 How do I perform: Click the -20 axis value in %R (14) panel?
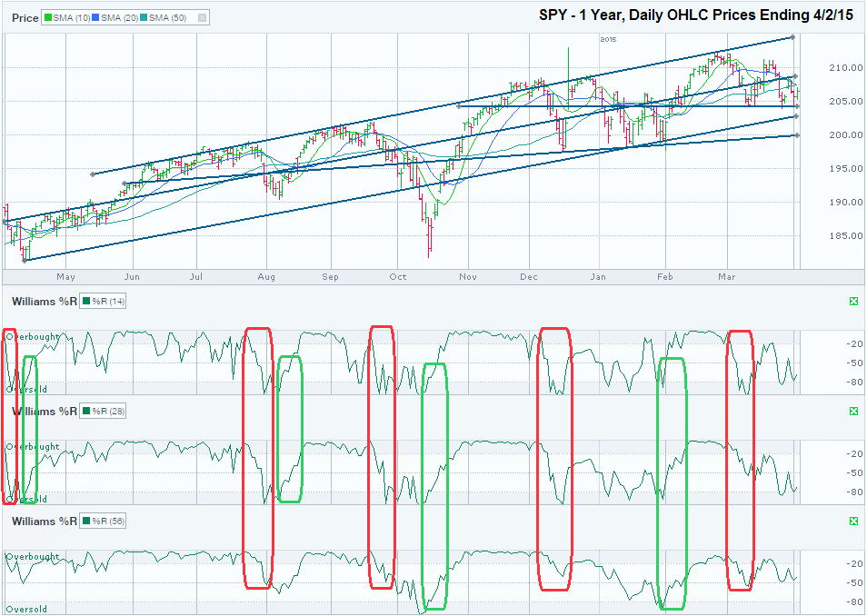(854, 344)
